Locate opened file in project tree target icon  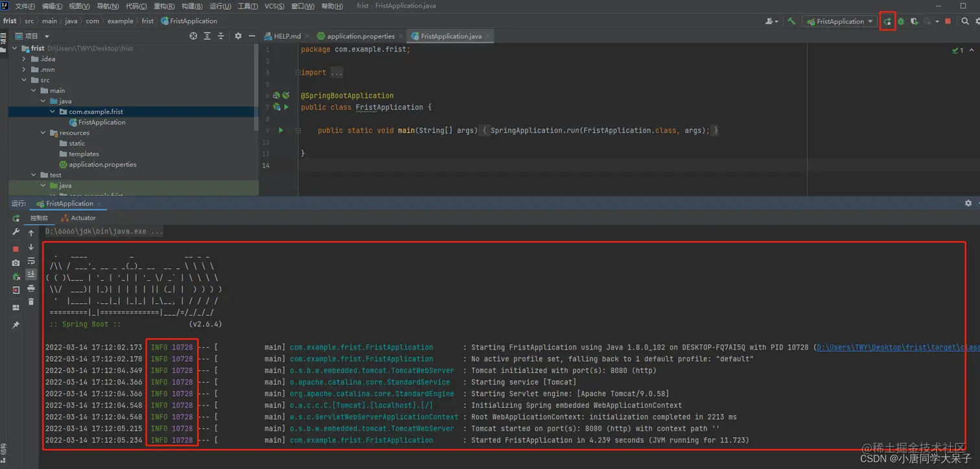[193, 36]
